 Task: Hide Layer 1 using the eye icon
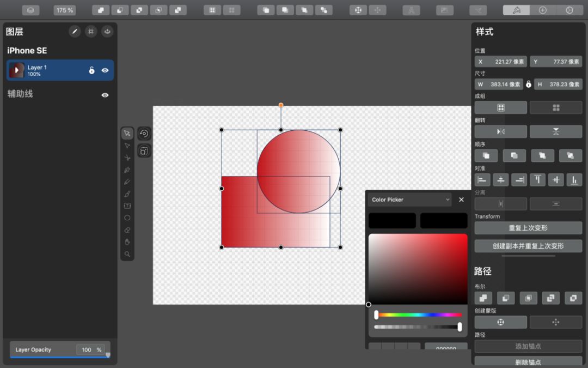click(105, 70)
